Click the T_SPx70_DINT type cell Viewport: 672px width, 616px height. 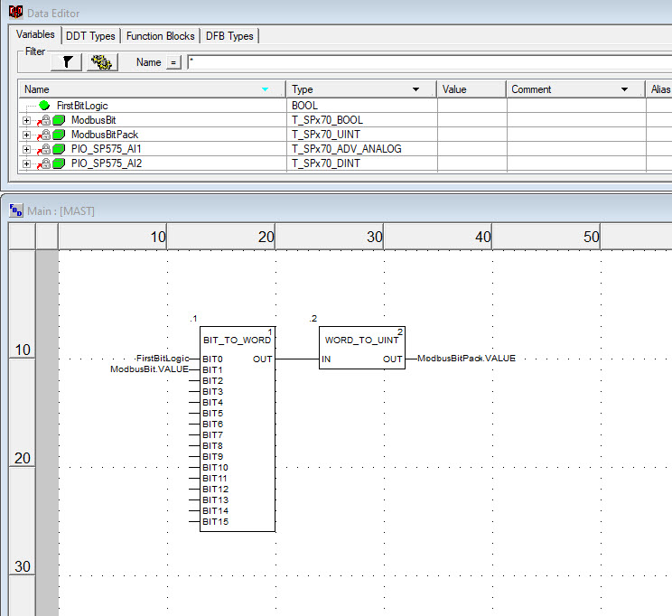[x=361, y=163]
